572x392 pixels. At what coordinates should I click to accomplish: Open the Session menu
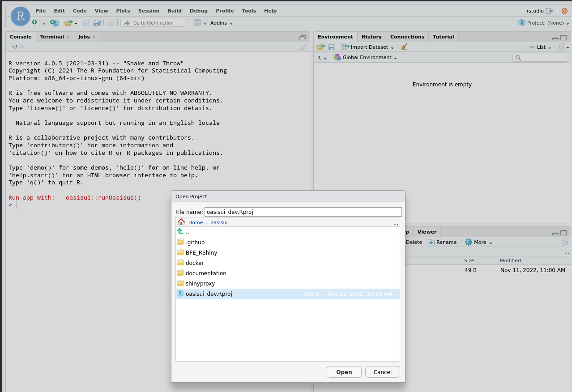pos(149,11)
